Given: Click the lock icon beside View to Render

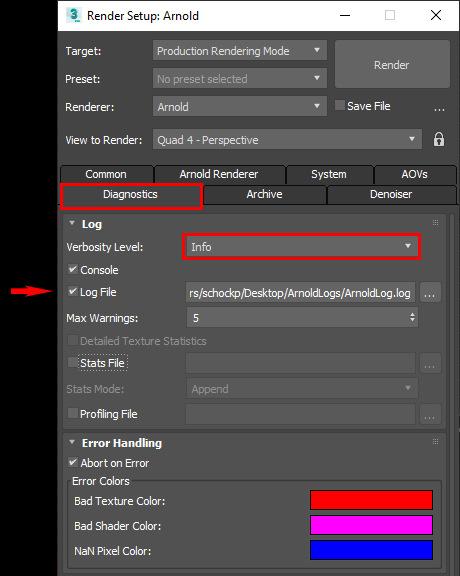Looking at the screenshot, I should [x=439, y=140].
